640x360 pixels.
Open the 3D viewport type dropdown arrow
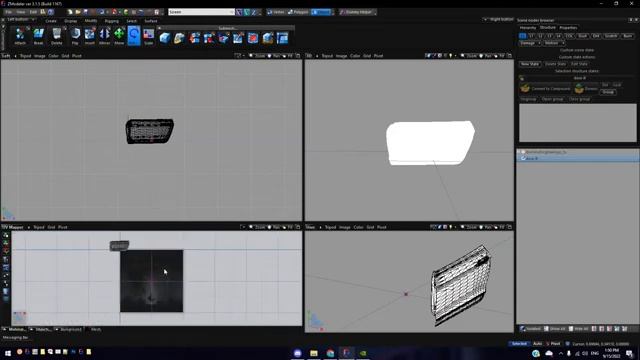point(317,56)
